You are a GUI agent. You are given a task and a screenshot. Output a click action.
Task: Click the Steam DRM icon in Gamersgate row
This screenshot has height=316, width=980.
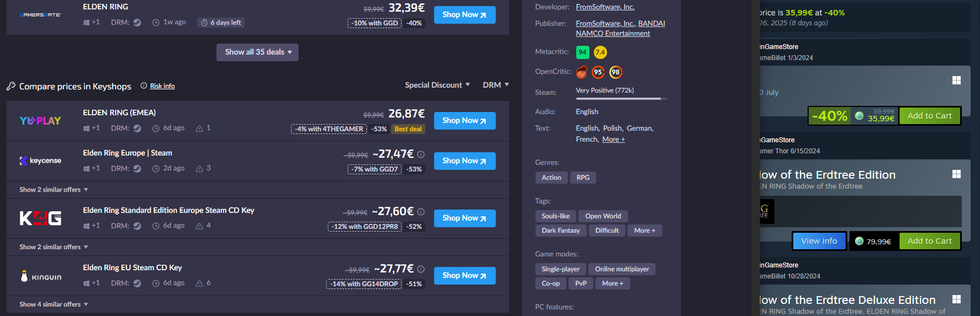[x=137, y=23]
